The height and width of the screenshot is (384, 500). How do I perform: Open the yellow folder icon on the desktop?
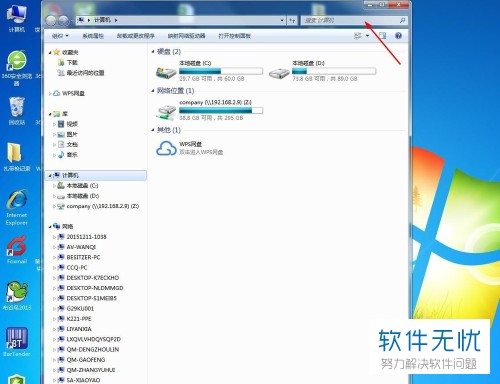point(16,157)
